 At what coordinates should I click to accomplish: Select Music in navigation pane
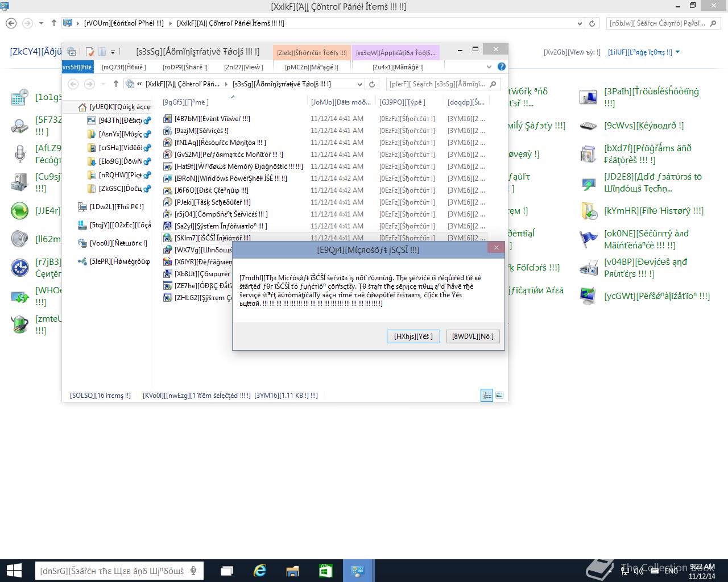point(119,134)
